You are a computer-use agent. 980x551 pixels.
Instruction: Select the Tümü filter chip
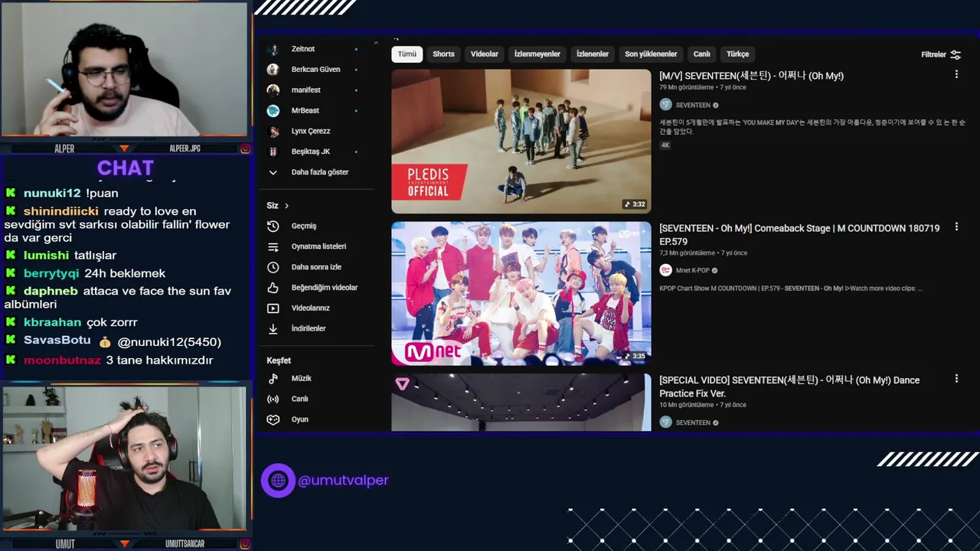pyautogui.click(x=407, y=54)
